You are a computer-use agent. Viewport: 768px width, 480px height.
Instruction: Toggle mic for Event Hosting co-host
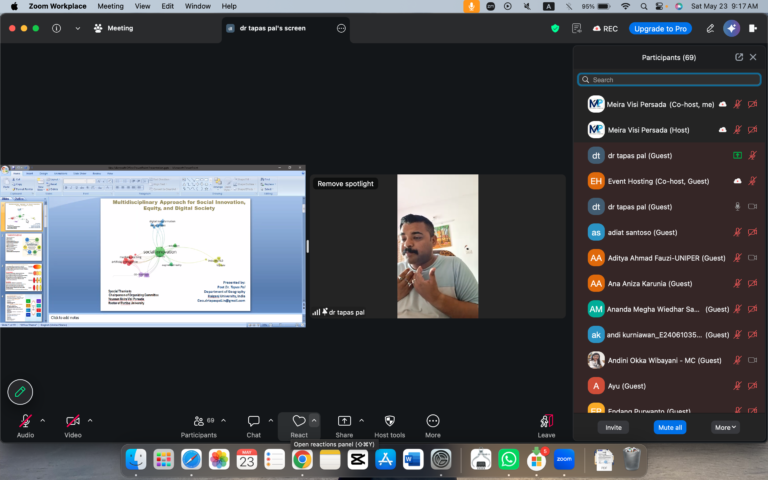pos(752,181)
